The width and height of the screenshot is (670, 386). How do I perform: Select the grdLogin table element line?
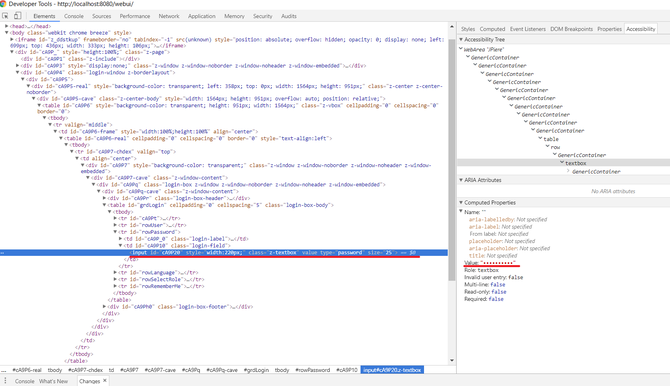coord(220,205)
